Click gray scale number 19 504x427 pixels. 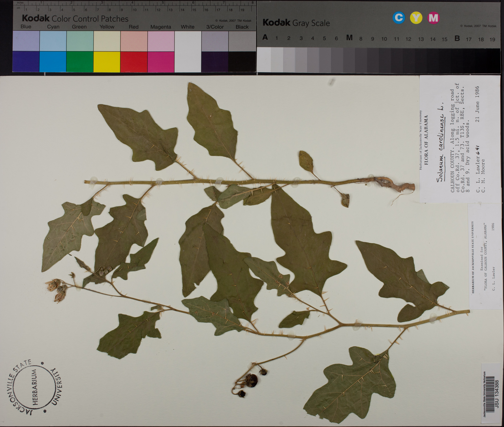492,39
